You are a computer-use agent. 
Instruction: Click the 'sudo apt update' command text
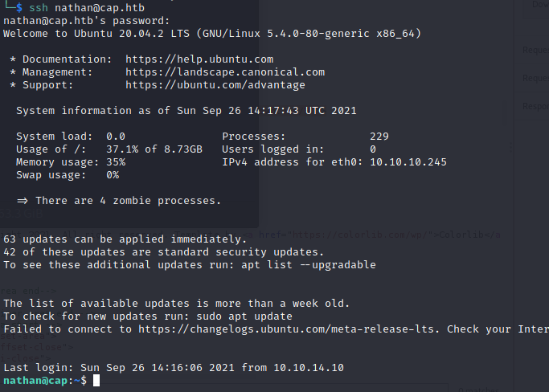click(244, 316)
